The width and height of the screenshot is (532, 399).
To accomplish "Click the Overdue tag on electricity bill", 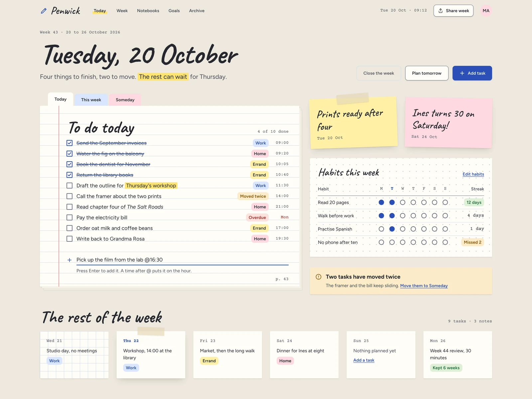I will [257, 217].
